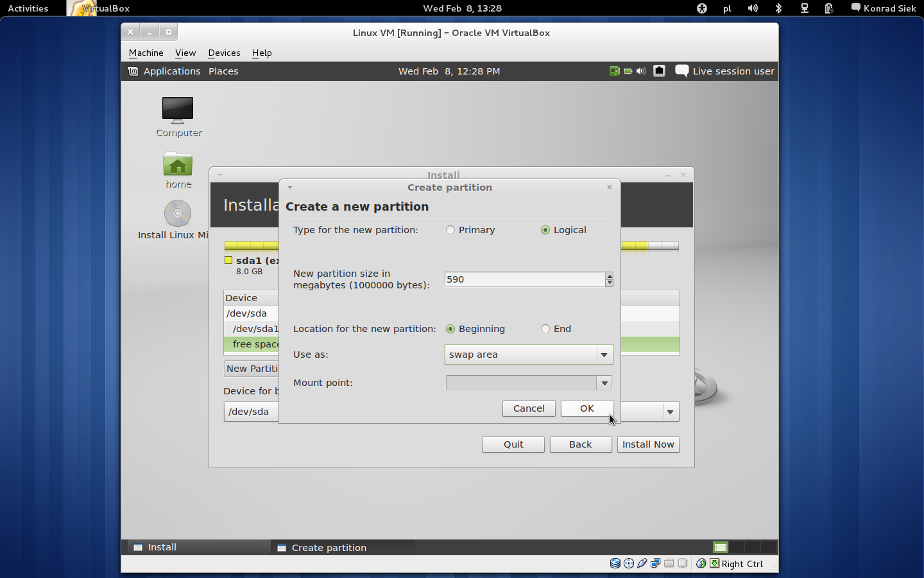This screenshot has height=578, width=924.
Task: Select the Logical partition type
Action: pyautogui.click(x=545, y=230)
